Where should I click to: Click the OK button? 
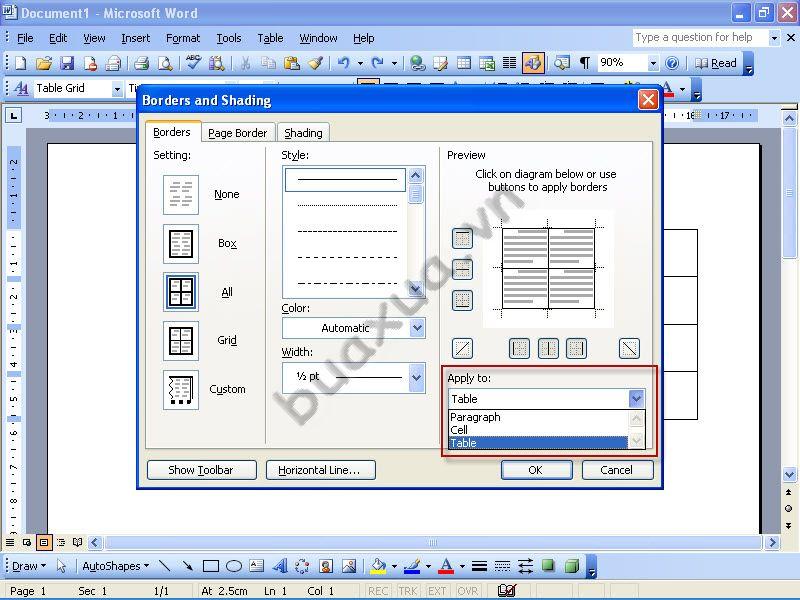pyautogui.click(x=536, y=470)
